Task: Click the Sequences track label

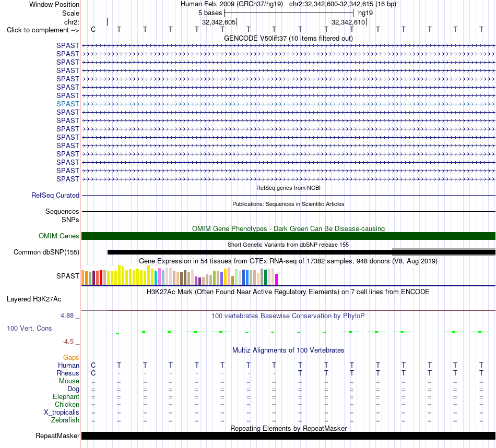Action: [x=62, y=211]
